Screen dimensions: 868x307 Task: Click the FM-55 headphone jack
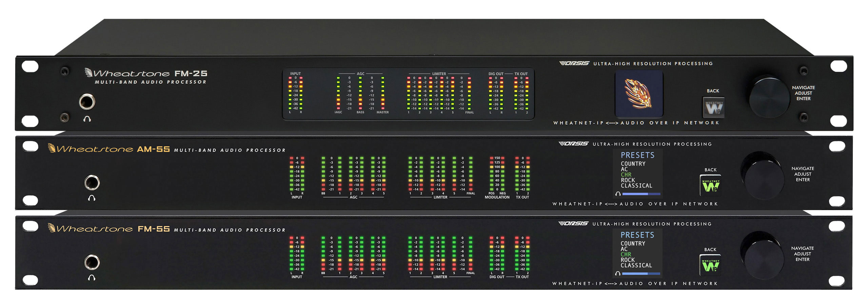click(x=92, y=263)
